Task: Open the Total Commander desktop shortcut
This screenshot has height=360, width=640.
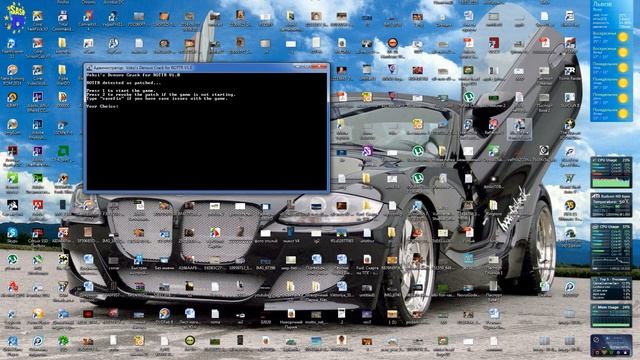Action: 62,20
